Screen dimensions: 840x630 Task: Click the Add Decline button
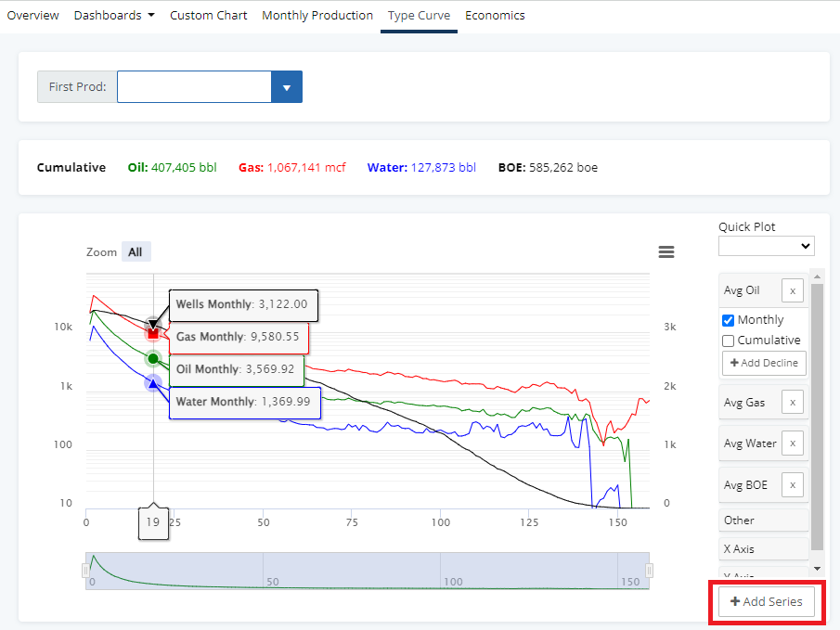click(x=764, y=363)
